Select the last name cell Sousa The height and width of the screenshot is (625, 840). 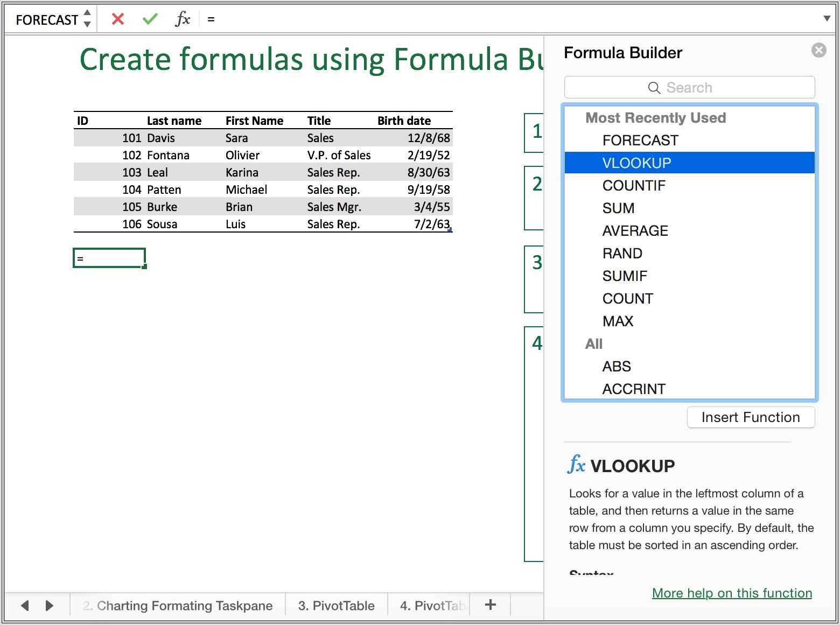point(162,224)
